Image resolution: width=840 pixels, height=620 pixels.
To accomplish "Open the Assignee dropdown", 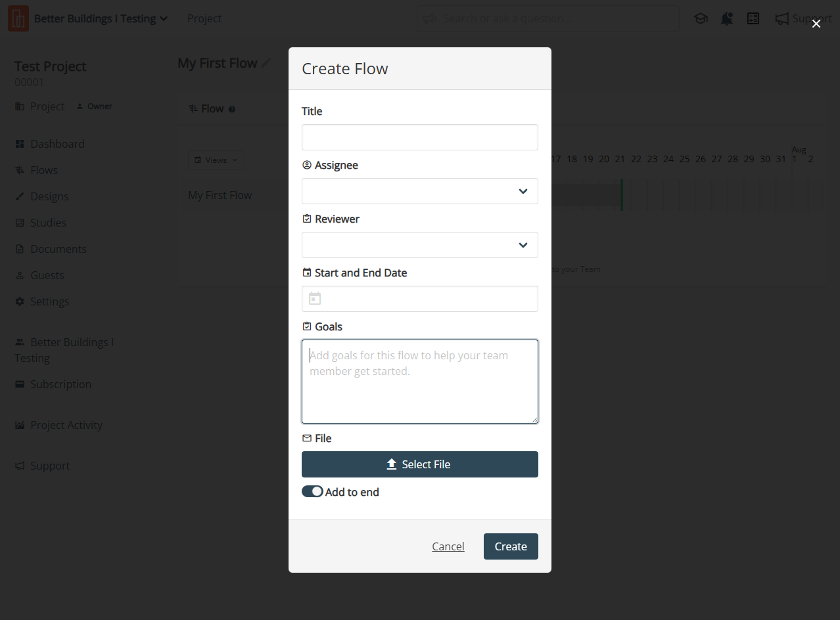I will pyautogui.click(x=419, y=191).
